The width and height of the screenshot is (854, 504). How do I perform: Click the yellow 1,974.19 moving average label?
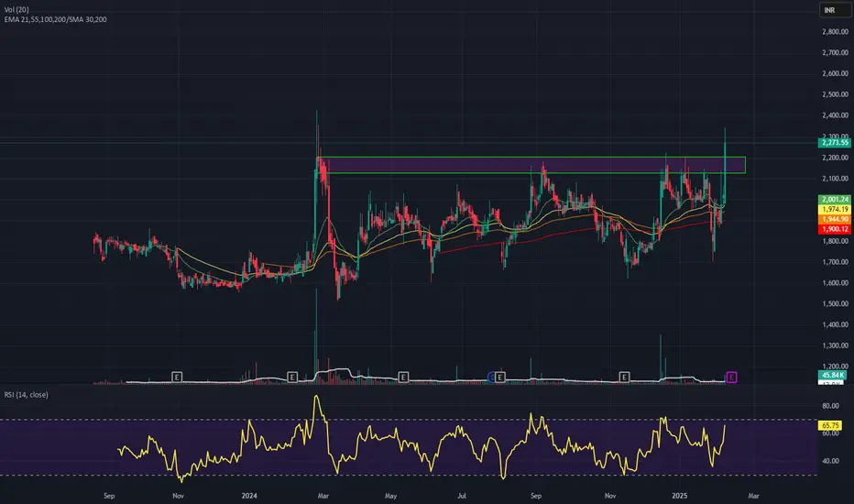835,209
